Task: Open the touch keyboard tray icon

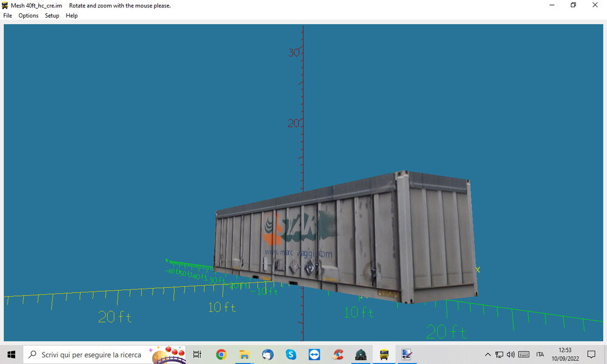Action: 524,354
